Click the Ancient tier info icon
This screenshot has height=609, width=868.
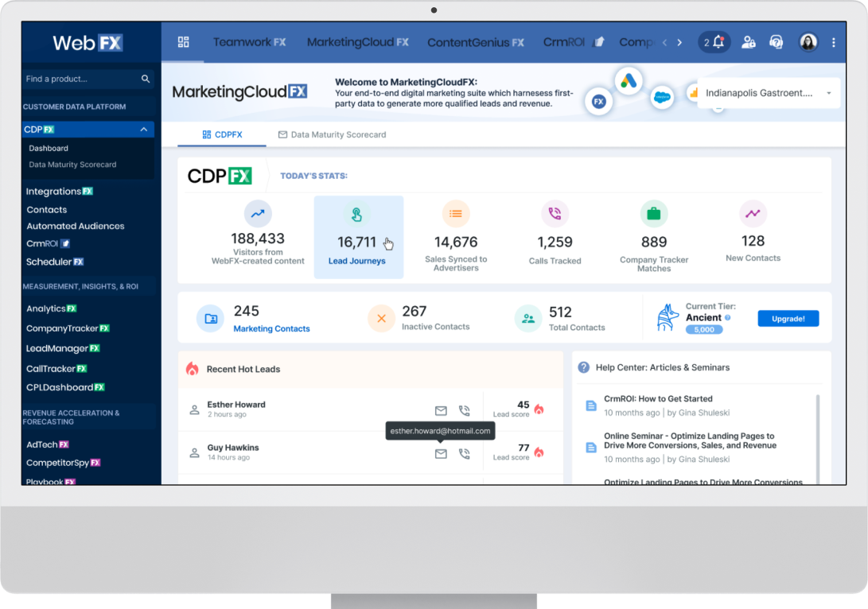point(728,317)
